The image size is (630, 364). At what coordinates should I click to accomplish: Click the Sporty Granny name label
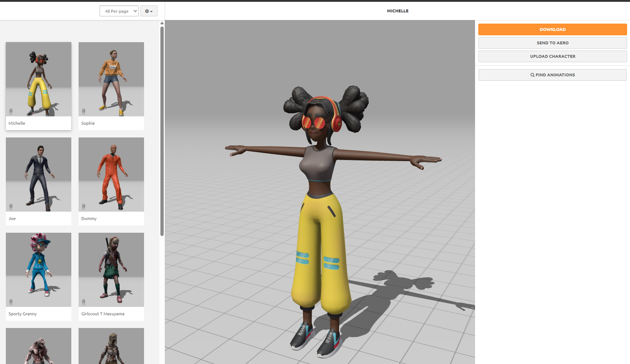[23, 314]
